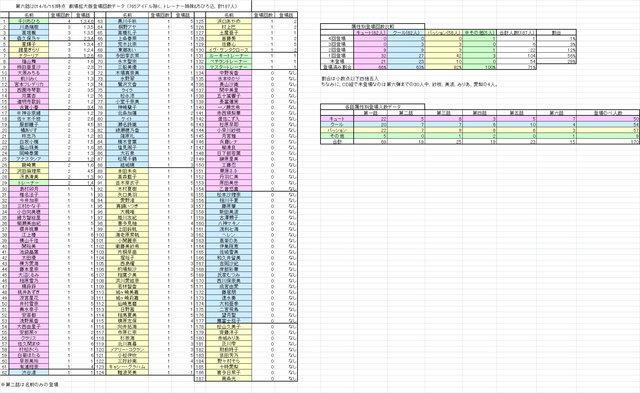Select the 橘ありす name cell
Image resolution: width=640 pixels, height=393 pixels.
pyautogui.click(x=29, y=130)
